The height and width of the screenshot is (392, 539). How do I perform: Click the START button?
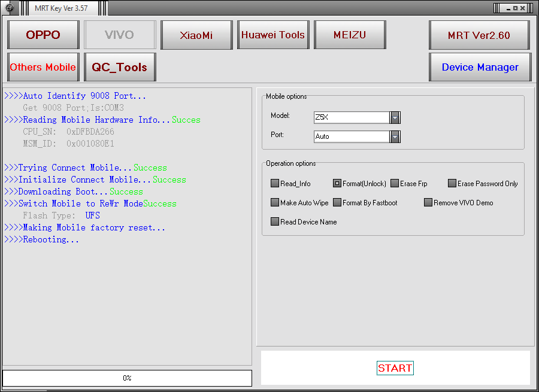click(x=395, y=368)
